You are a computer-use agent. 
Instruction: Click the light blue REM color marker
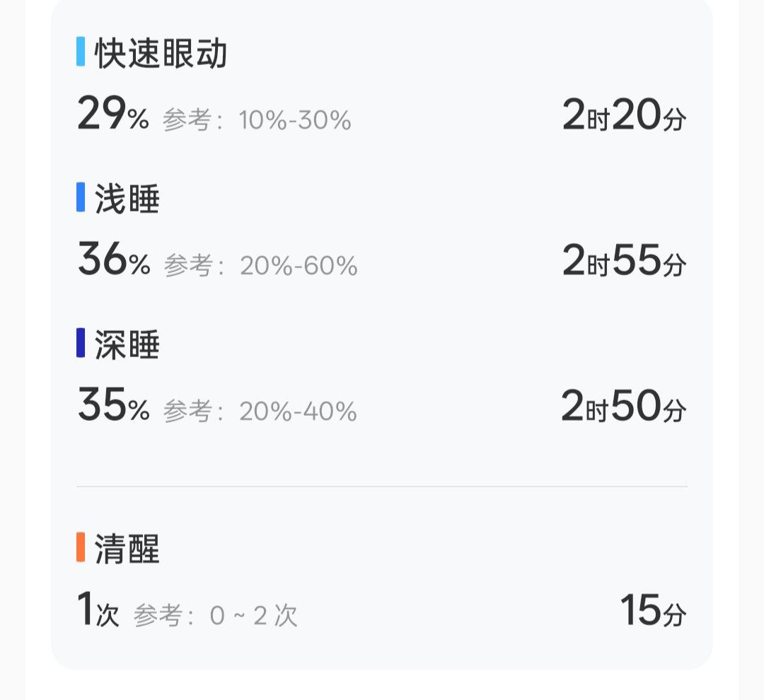tap(81, 52)
